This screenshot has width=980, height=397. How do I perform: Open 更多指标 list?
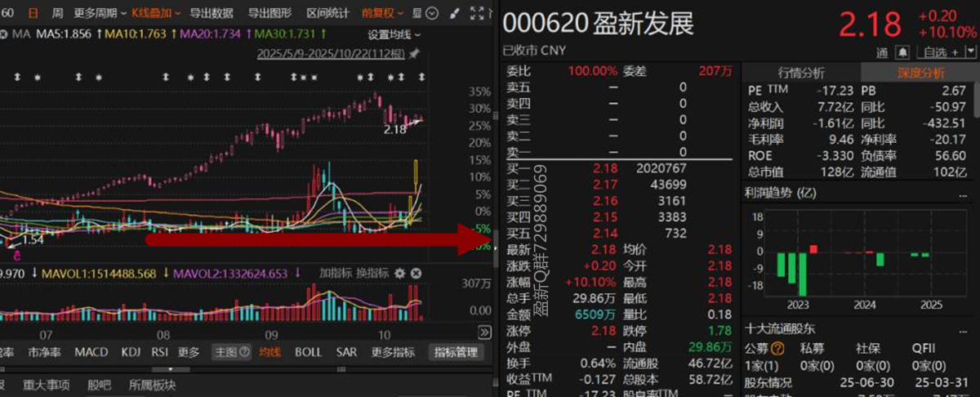tap(393, 352)
